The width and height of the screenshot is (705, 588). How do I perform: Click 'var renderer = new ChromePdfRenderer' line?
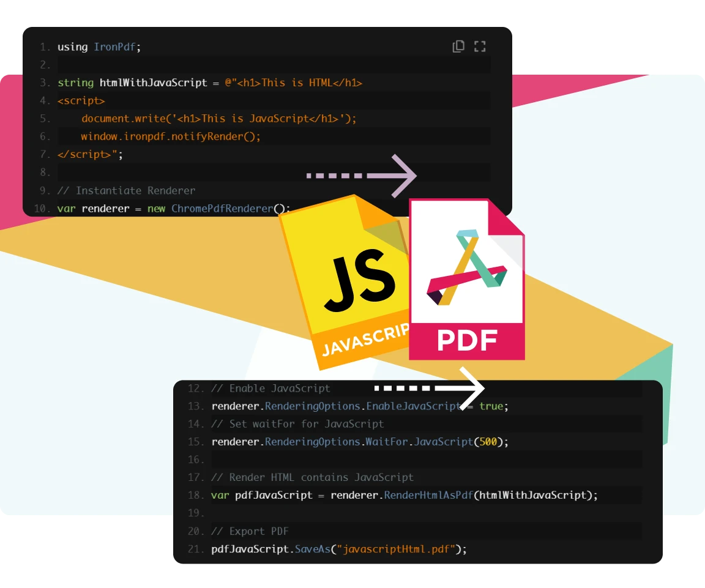[174, 209]
